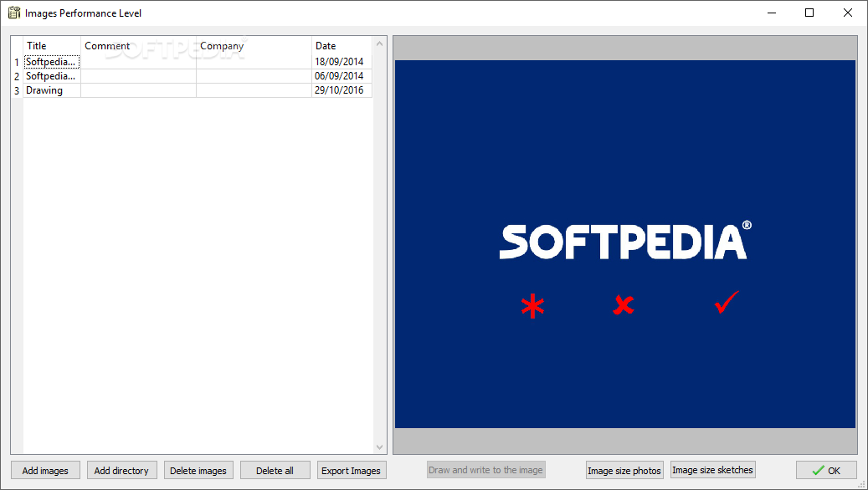Click the Company cell of Drawing row
The width and height of the screenshot is (868, 490).
tap(254, 90)
